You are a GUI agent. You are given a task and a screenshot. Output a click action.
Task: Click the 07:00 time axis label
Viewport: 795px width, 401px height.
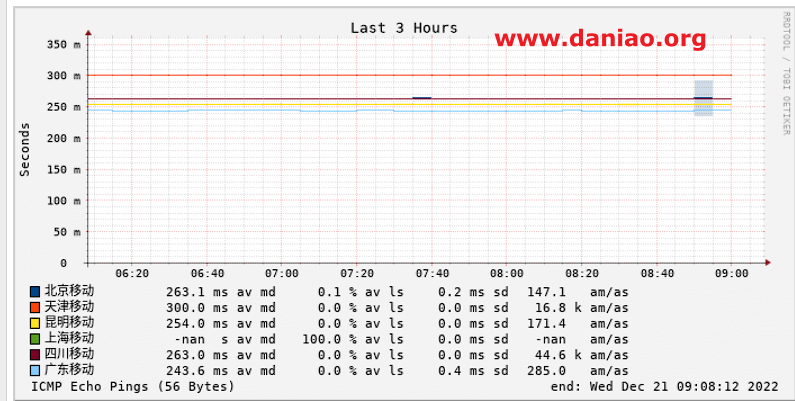[x=281, y=273]
